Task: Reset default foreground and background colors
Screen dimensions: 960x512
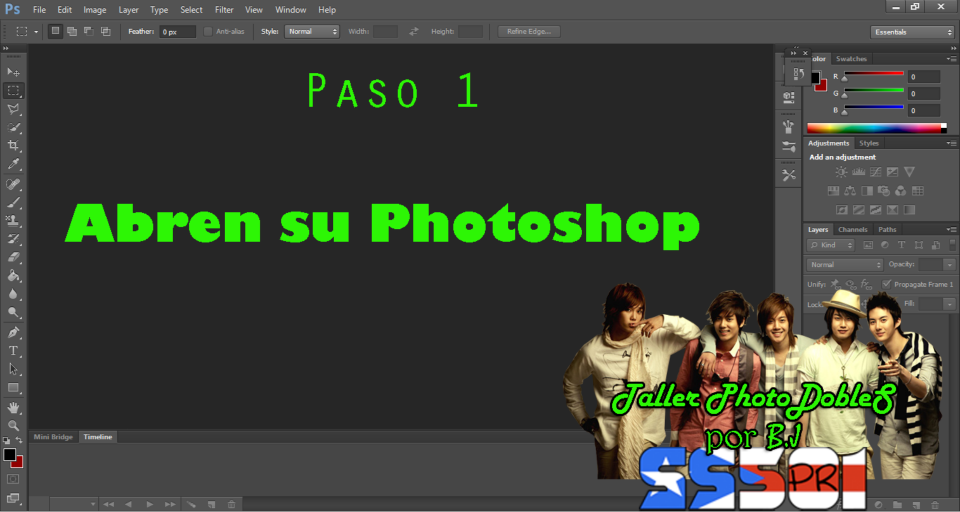Action: tap(6, 440)
